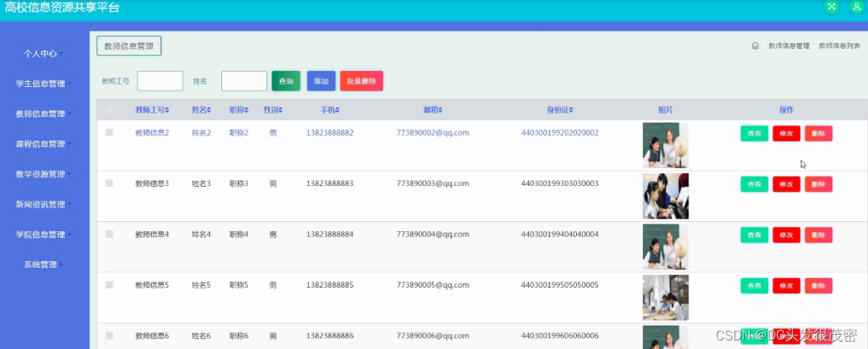Click ID number 440300199202020002 cell

click(x=560, y=133)
